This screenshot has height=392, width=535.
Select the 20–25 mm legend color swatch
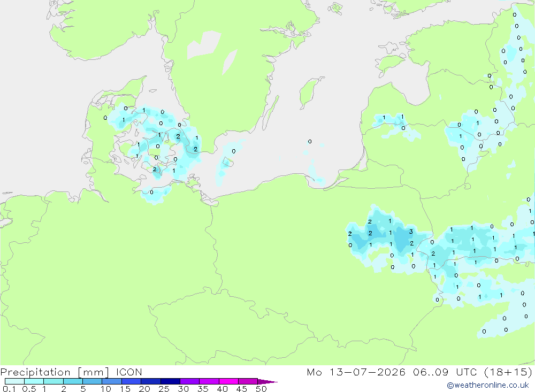click(151, 381)
